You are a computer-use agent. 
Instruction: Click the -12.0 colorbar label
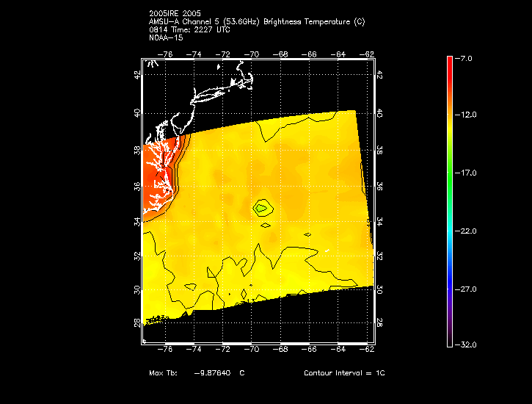pyautogui.click(x=466, y=115)
